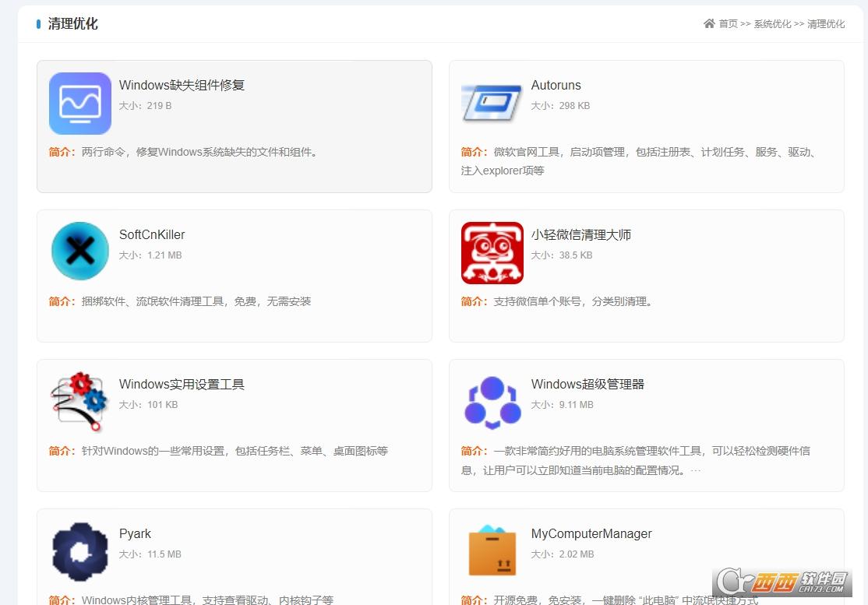Click Autoruns description about 启动项管理

tap(640, 161)
